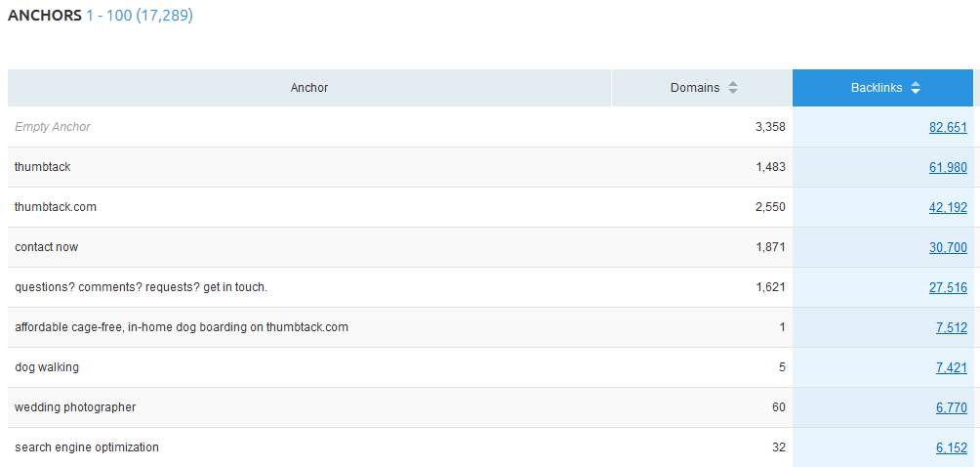Click the 3,358 domains value
The image size is (980, 467).
(x=769, y=127)
